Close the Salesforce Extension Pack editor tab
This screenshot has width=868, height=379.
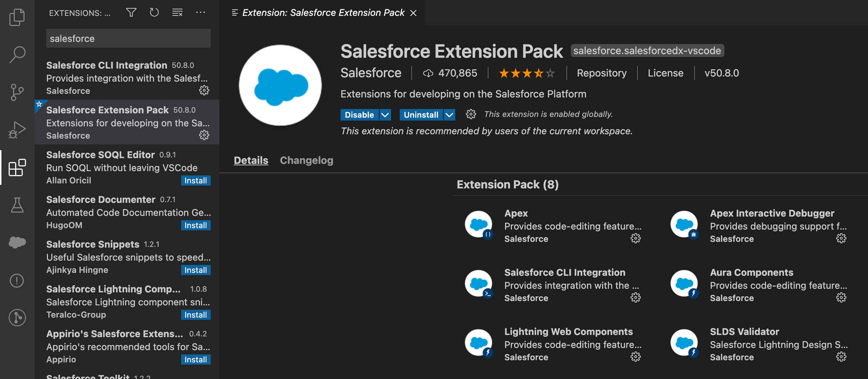coord(413,13)
